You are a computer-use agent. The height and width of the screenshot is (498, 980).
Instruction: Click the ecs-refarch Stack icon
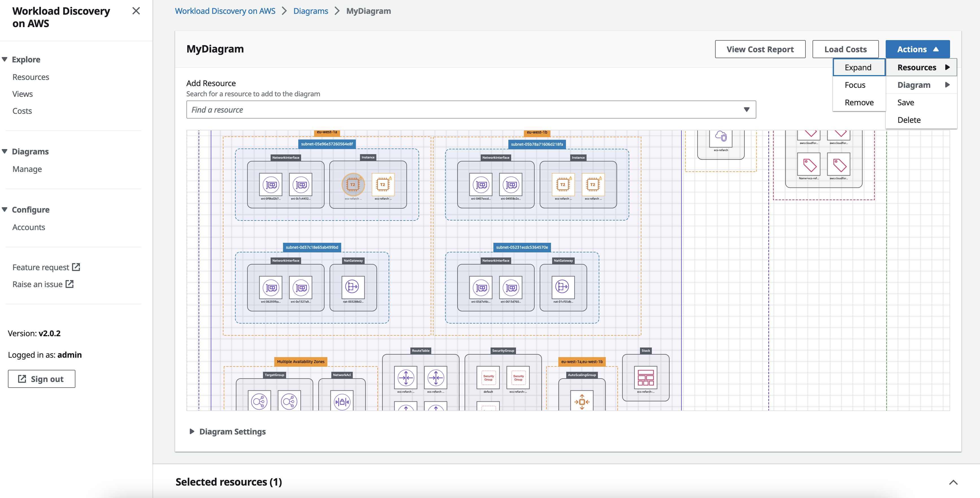click(x=645, y=377)
